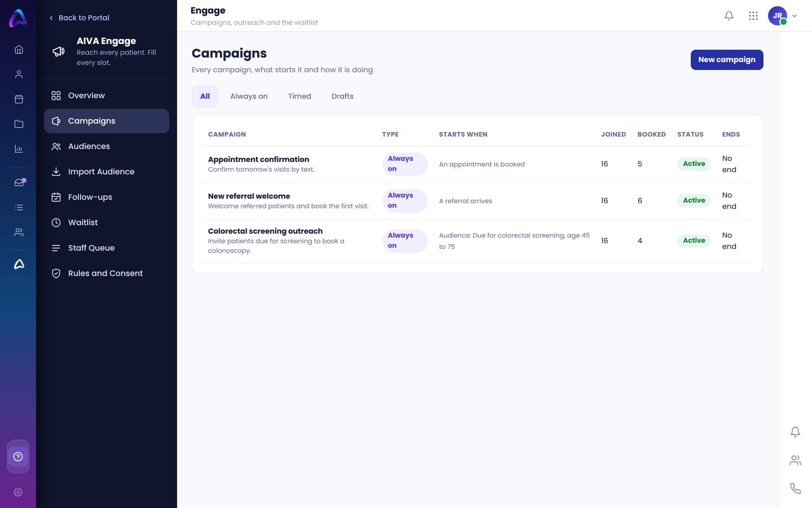Viewport: 812px width, 508px height.
Task: Click 'A referral arrives' trigger text
Action: pos(465,201)
